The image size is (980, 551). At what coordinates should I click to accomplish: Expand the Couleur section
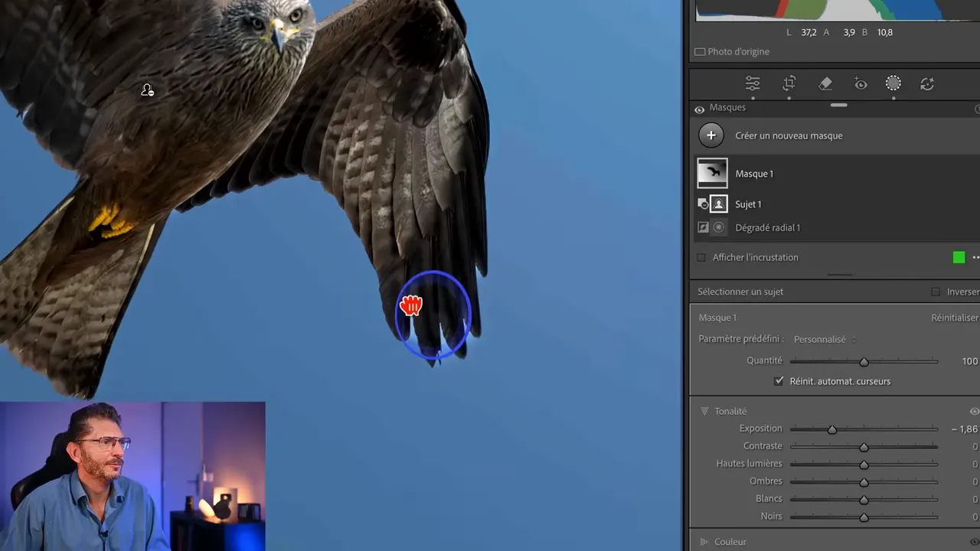(x=704, y=541)
